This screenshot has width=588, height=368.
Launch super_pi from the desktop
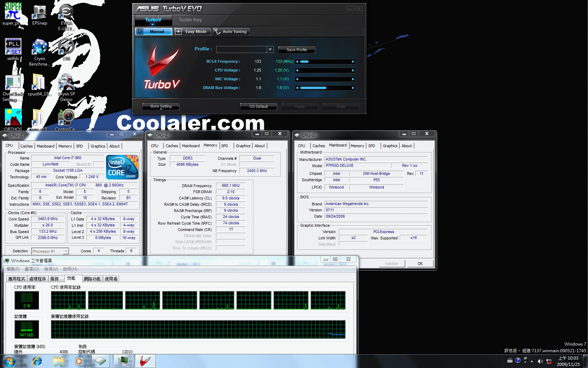point(13,11)
